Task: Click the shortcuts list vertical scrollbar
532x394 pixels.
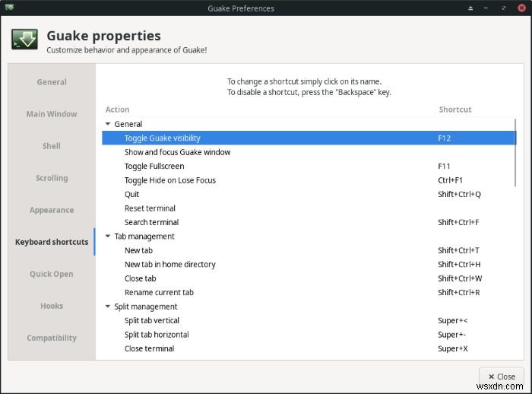Action: click(x=515, y=153)
